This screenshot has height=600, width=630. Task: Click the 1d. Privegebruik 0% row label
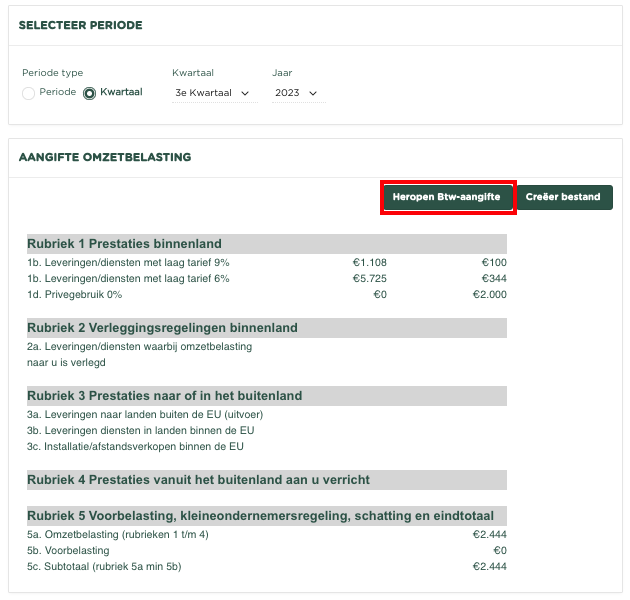coord(75,295)
